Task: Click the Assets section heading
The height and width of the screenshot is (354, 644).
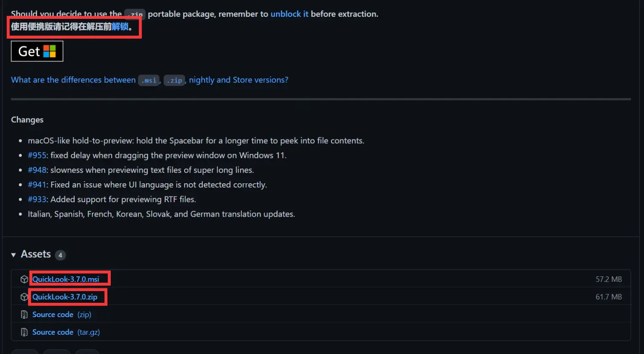Action: coord(36,254)
